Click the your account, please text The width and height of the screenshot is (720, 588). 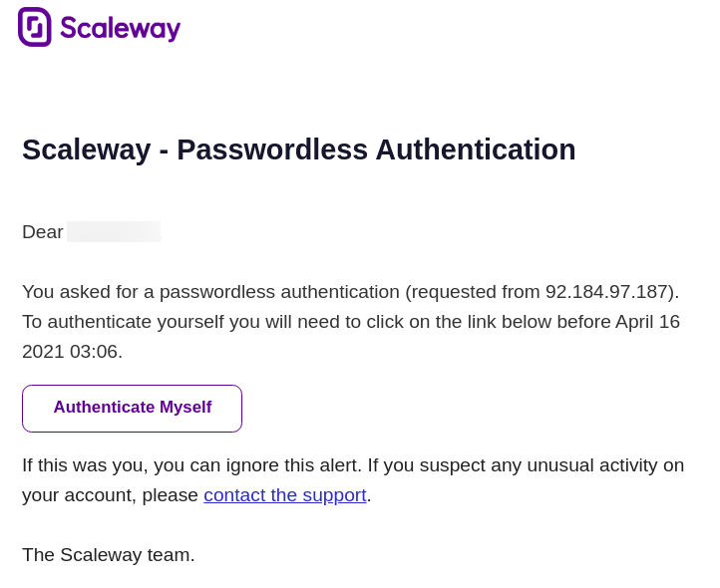(x=110, y=495)
